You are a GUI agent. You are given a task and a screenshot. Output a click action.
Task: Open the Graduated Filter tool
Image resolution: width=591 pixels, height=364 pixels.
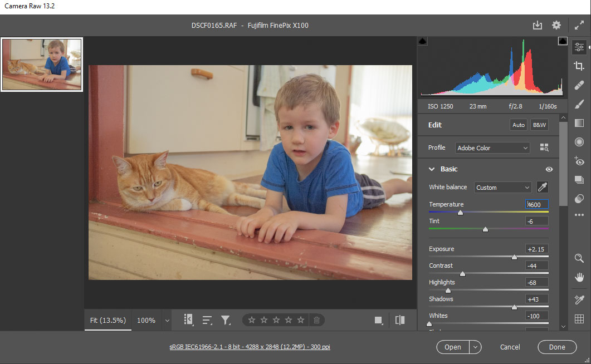[x=579, y=123]
